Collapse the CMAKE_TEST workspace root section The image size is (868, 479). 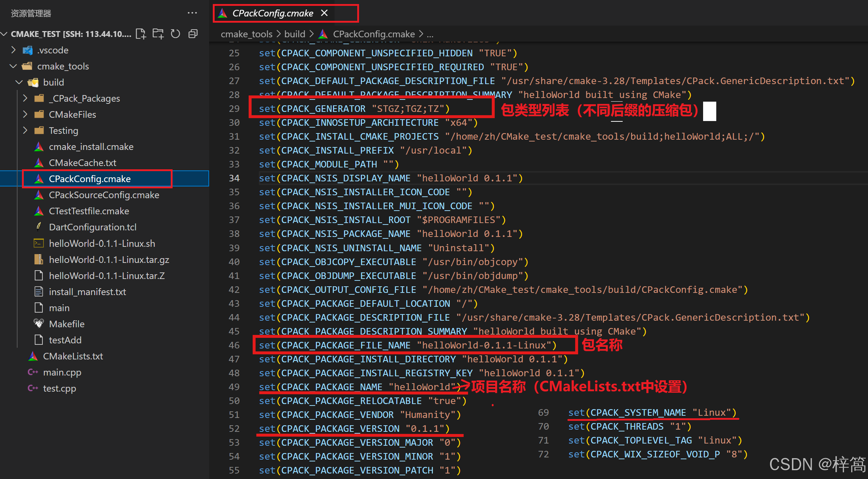pos(5,34)
